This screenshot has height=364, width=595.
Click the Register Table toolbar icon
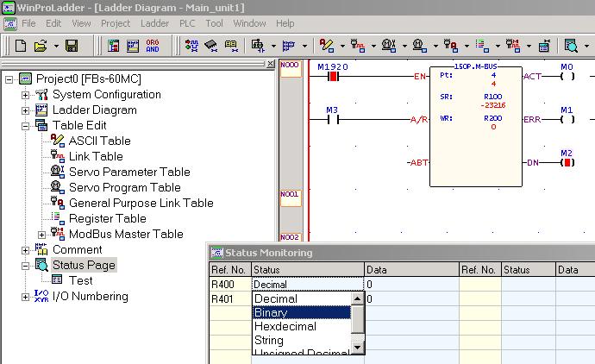(x=482, y=46)
